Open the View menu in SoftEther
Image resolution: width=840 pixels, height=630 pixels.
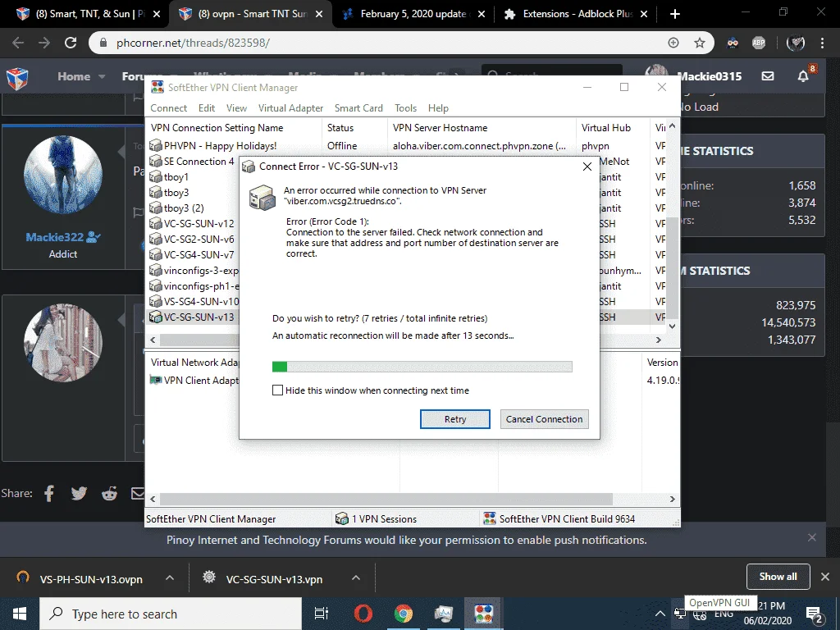[236, 108]
